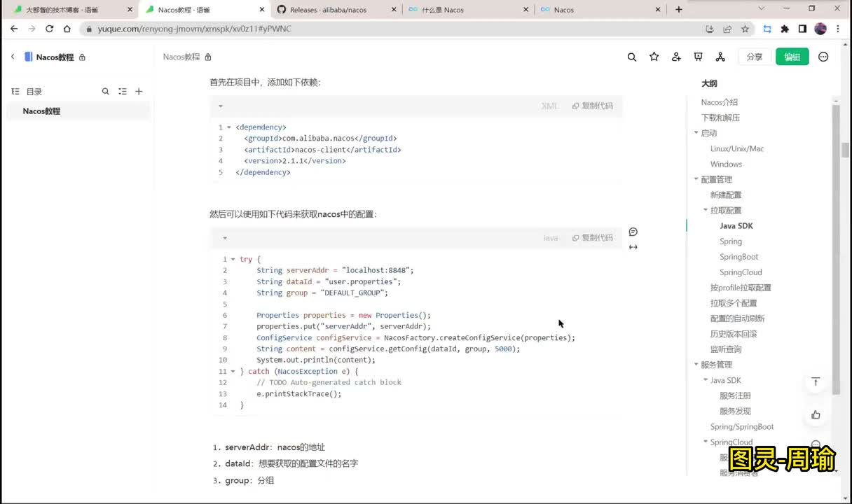852x504 pixels.
Task: Open Chrome three-dot menu
Action: click(x=839, y=29)
